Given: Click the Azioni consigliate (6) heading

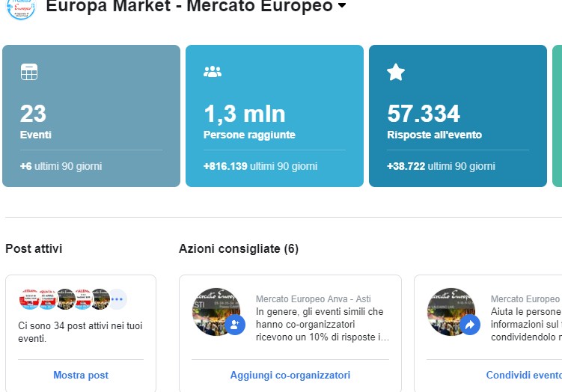Looking at the screenshot, I should click(239, 248).
